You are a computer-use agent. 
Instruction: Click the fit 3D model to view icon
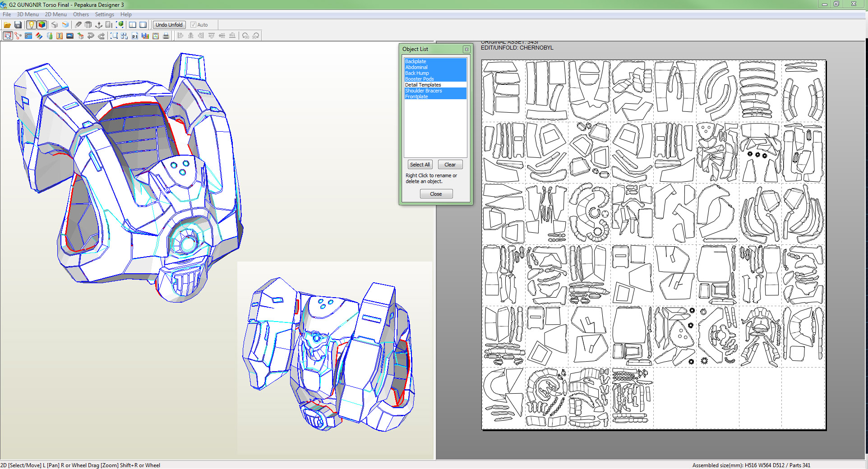click(x=120, y=25)
